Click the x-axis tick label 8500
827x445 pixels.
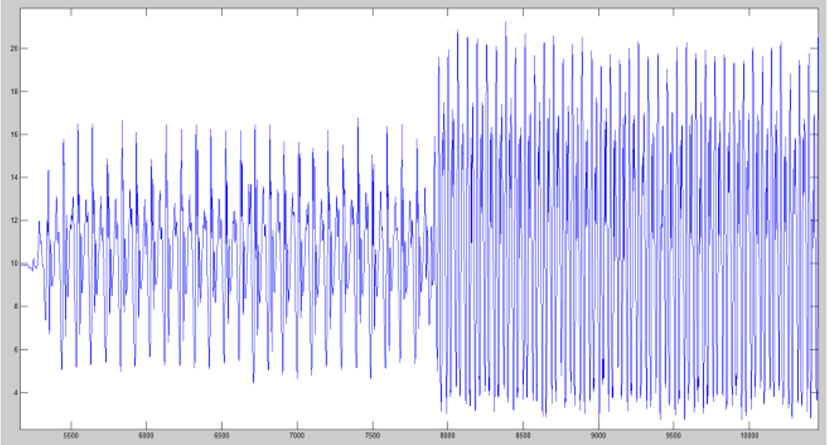click(x=523, y=436)
